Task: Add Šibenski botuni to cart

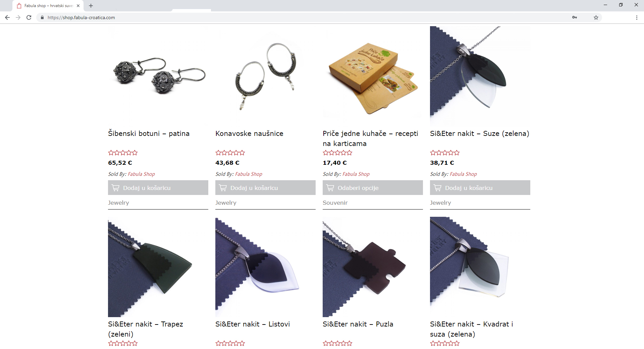Action: point(158,188)
